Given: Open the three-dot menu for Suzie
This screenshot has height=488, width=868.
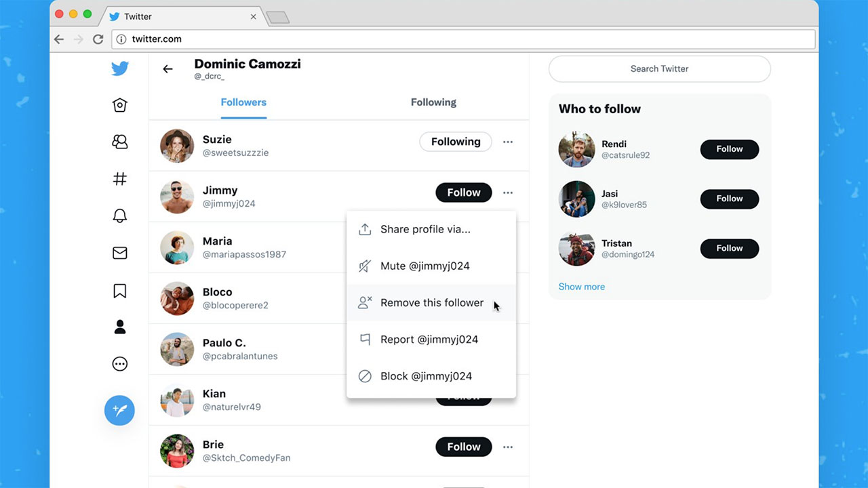Looking at the screenshot, I should tap(508, 142).
